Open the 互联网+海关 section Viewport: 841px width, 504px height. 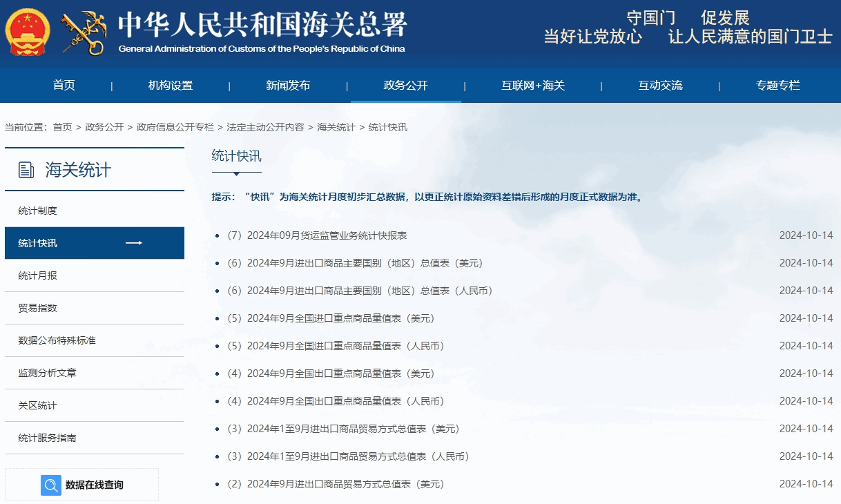[532, 84]
